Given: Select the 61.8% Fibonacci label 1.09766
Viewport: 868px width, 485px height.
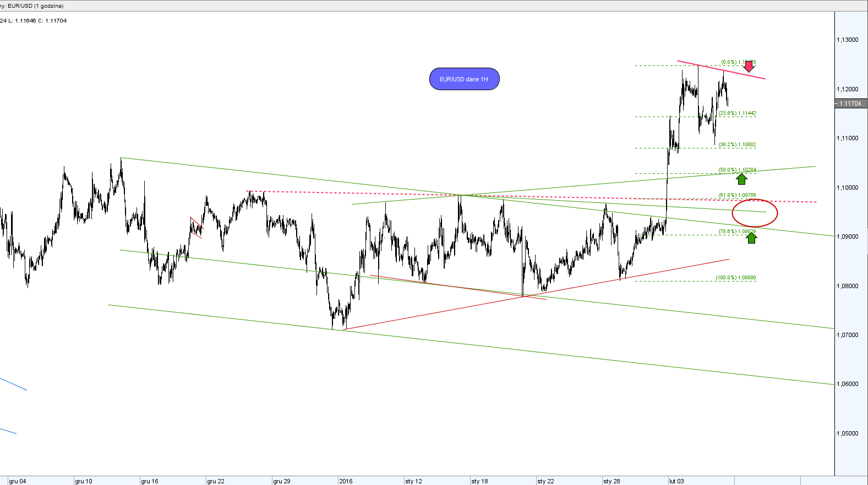Looking at the screenshot, I should (737, 195).
